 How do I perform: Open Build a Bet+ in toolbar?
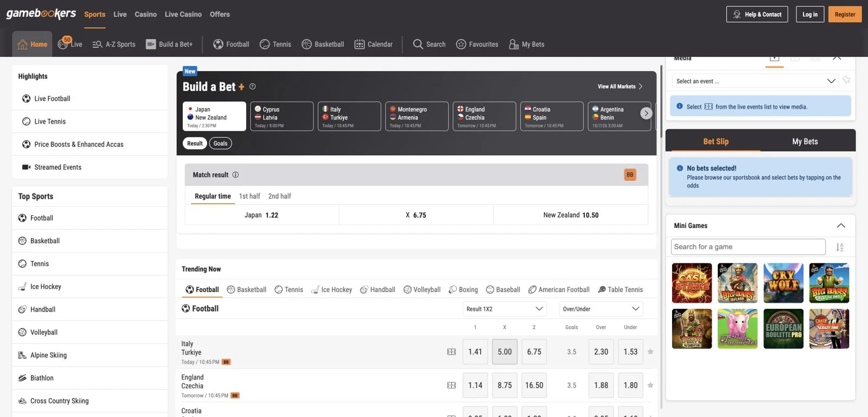(x=169, y=45)
